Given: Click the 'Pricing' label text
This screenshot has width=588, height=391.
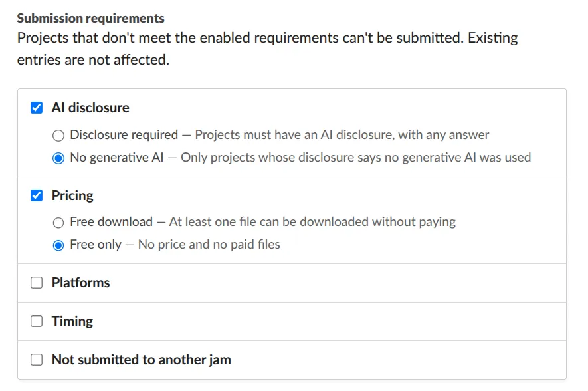Looking at the screenshot, I should point(72,195).
